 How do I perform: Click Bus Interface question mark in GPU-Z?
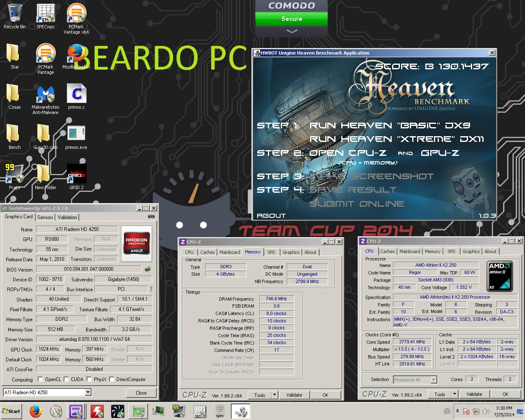(x=151, y=289)
